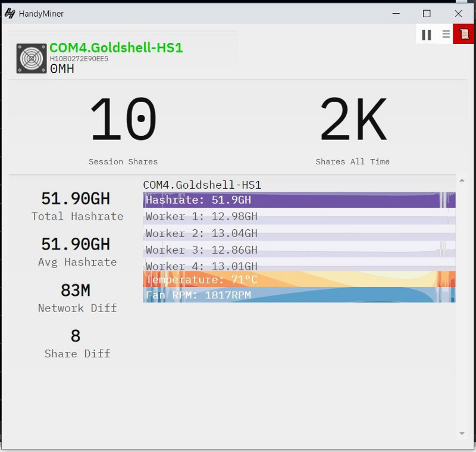
Task: Click the Avg Hashrate label
Action: [77, 262]
